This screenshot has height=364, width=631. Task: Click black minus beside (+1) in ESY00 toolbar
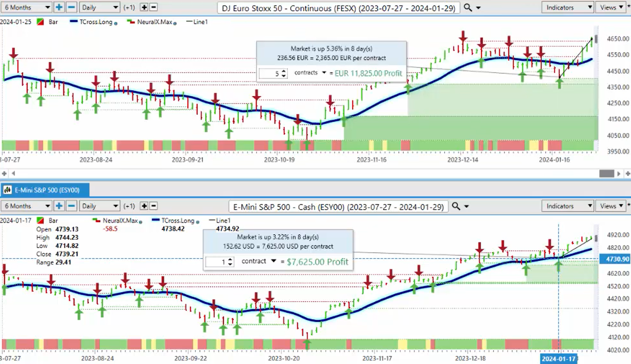click(154, 206)
